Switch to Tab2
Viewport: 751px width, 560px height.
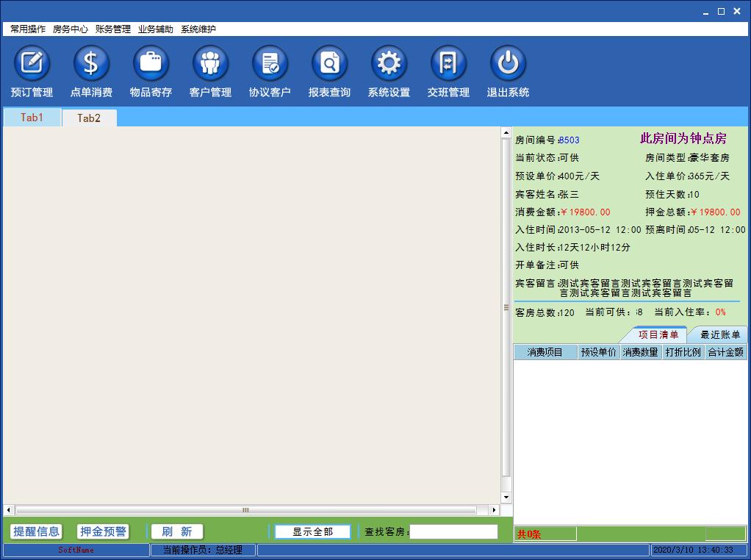[89, 118]
